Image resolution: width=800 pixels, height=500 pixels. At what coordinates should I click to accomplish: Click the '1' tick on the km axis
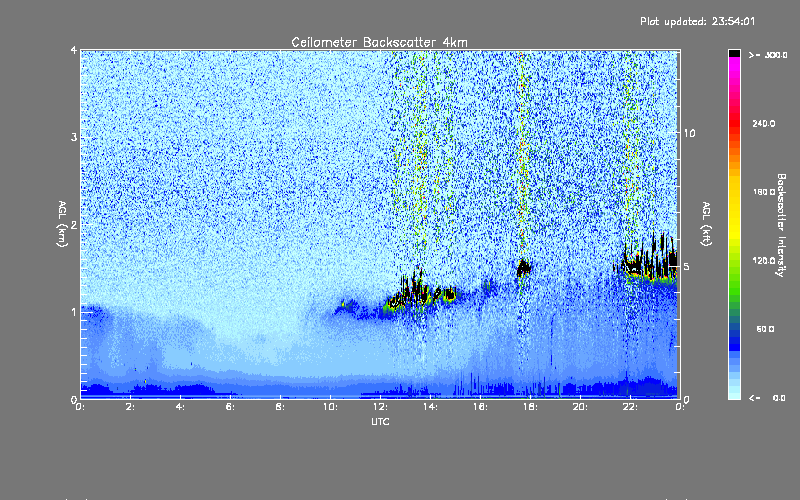[74, 312]
